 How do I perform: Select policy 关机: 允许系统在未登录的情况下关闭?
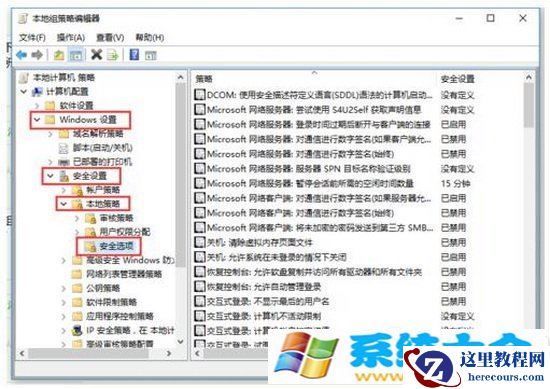pos(276,257)
